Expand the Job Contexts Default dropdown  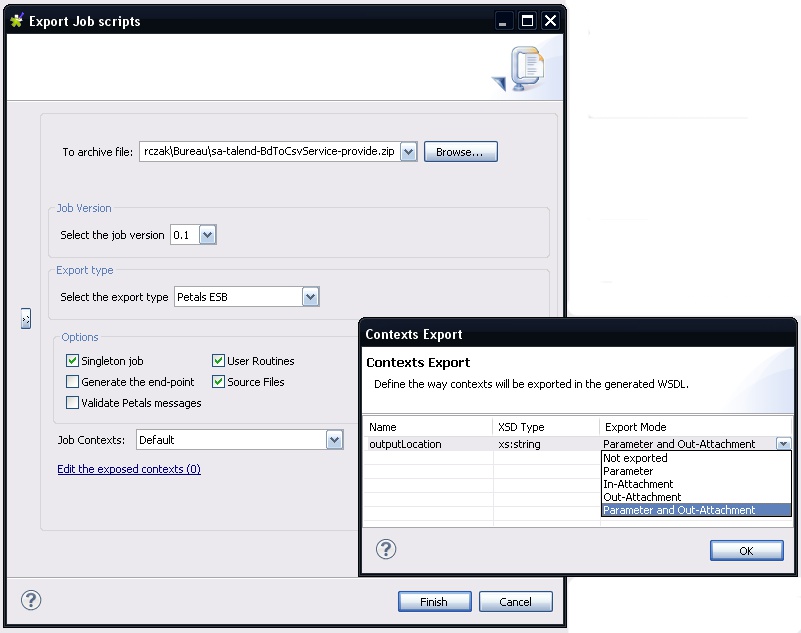pyautogui.click(x=334, y=440)
